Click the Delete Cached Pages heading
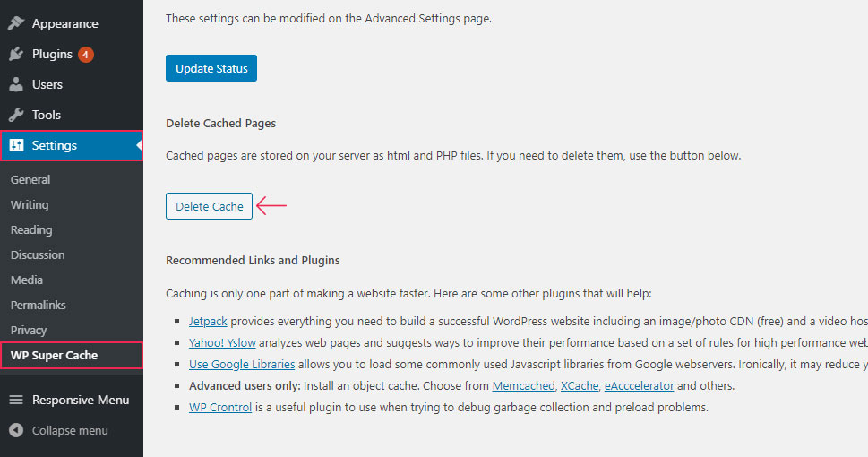 point(221,123)
